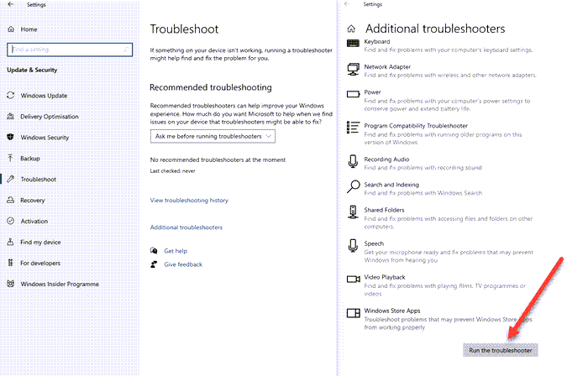Image resolution: width=588 pixels, height=376 pixels.
Task: Open View troubleshooting history link
Action: click(x=189, y=201)
